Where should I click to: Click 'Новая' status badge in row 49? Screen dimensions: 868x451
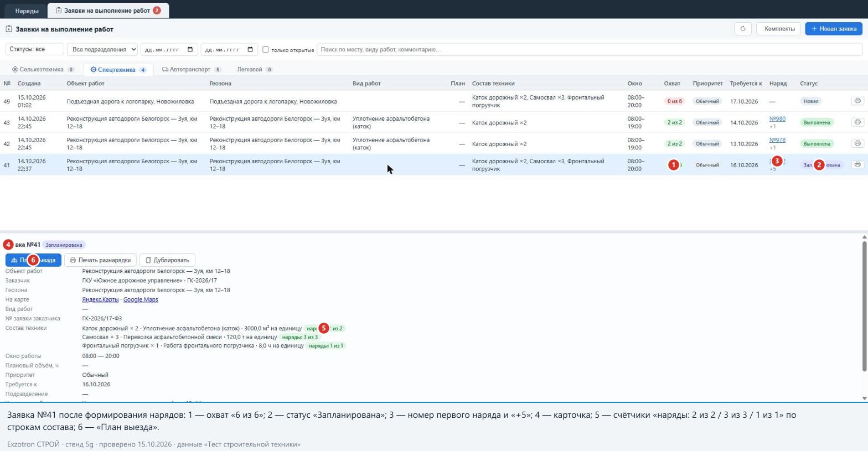click(810, 101)
